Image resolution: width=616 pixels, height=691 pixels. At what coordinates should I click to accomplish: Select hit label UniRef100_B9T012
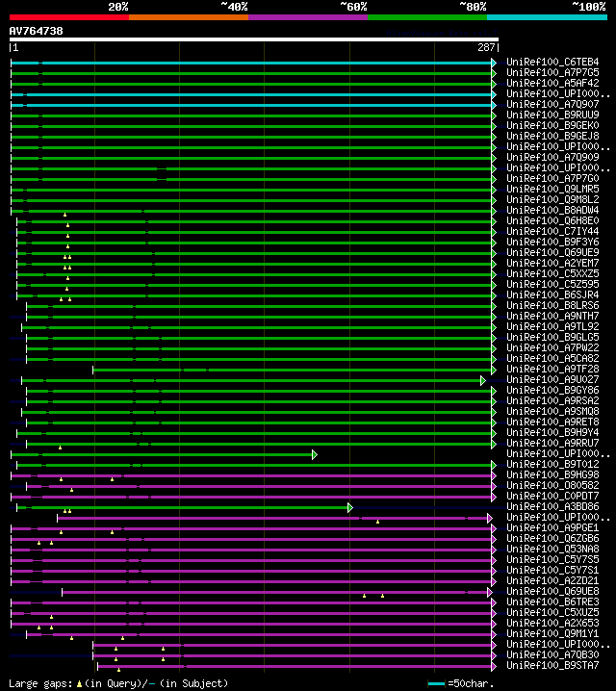[x=552, y=464]
